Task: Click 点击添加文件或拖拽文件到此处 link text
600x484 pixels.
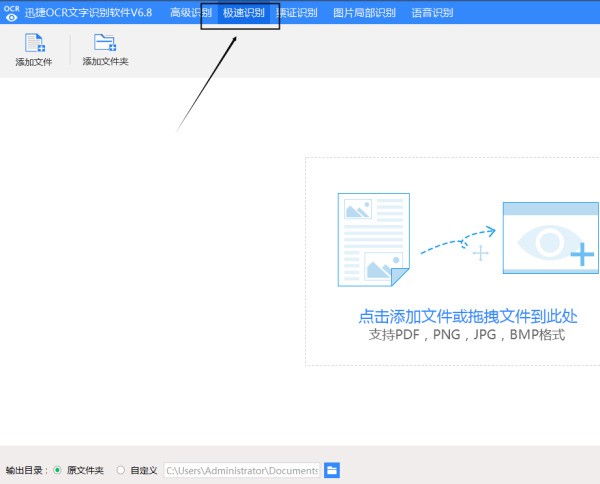Action: coord(468,316)
